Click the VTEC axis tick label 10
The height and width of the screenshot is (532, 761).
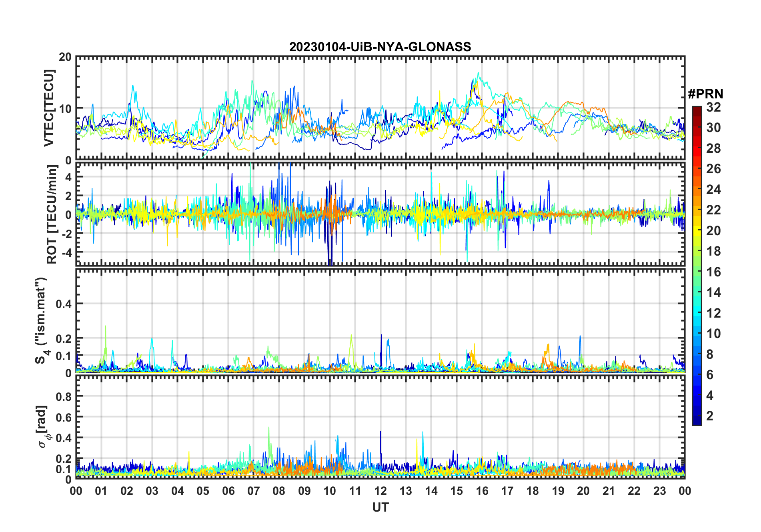click(x=65, y=108)
